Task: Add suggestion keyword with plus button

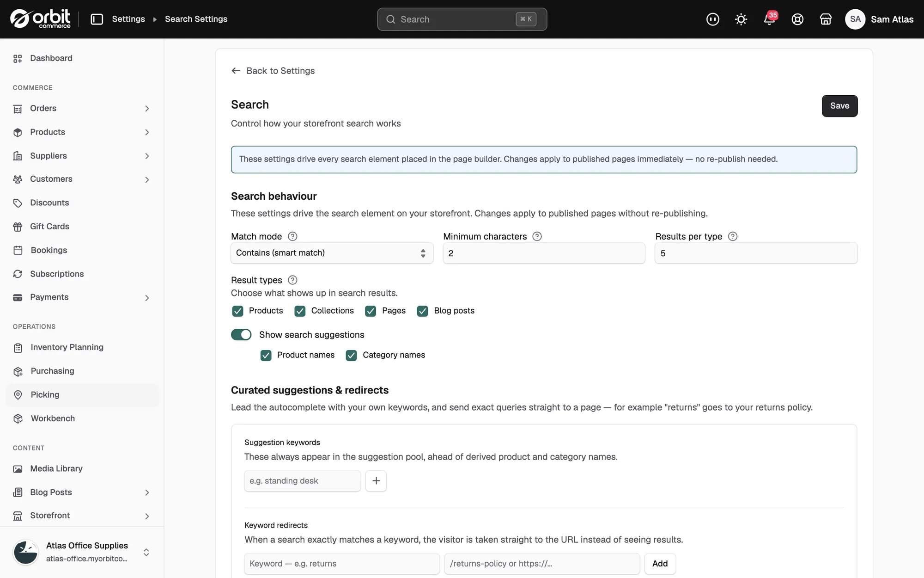Action: click(376, 481)
